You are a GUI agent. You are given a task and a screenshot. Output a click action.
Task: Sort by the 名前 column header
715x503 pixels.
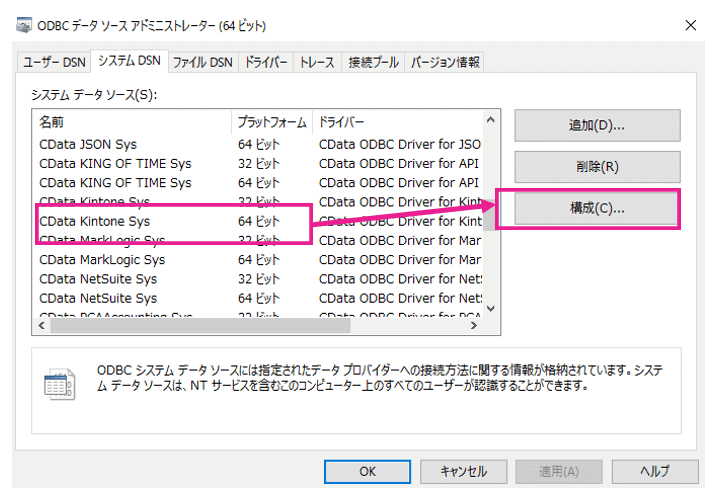tap(132, 122)
